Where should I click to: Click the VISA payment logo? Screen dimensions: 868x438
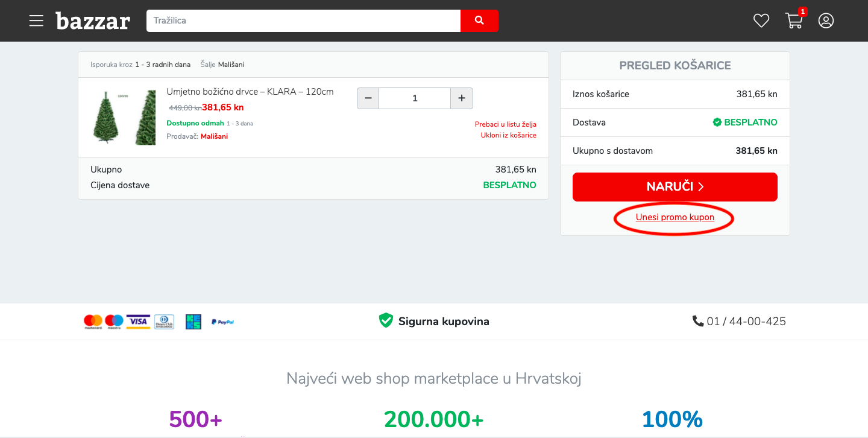pyautogui.click(x=138, y=322)
